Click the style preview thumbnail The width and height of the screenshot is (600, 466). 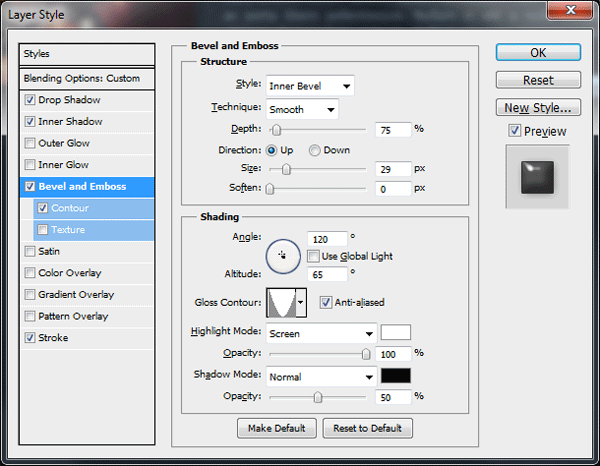tap(537, 177)
